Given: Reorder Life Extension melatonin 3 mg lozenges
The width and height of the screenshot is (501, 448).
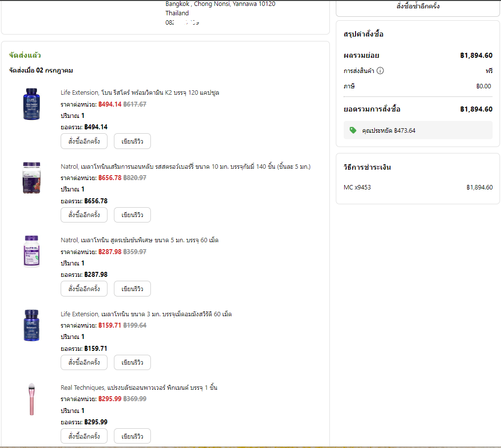Looking at the screenshot, I should (x=84, y=362).
